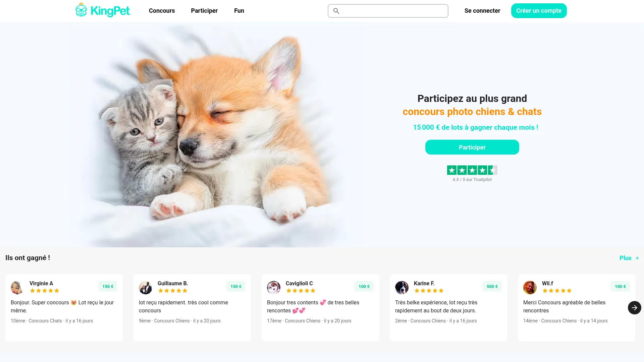Click the Plus link for more winners
This screenshot has height=362, width=644.
click(x=625, y=258)
